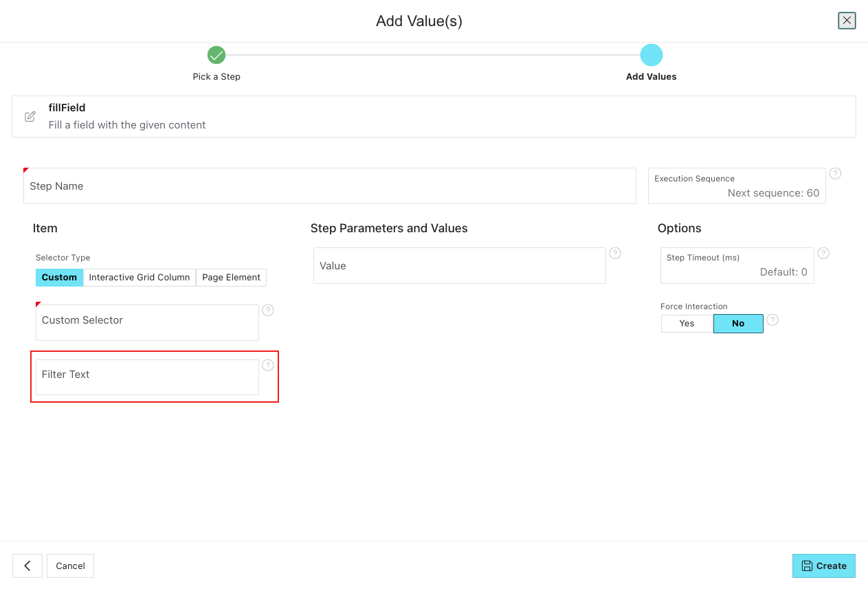Click the help icon next to Filter Text
868x591 pixels.
pos(268,366)
